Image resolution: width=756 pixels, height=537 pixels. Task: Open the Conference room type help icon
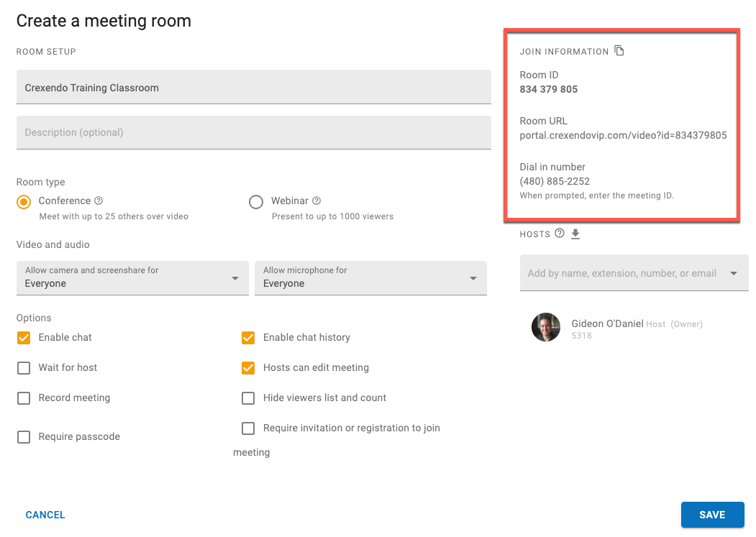(x=99, y=201)
